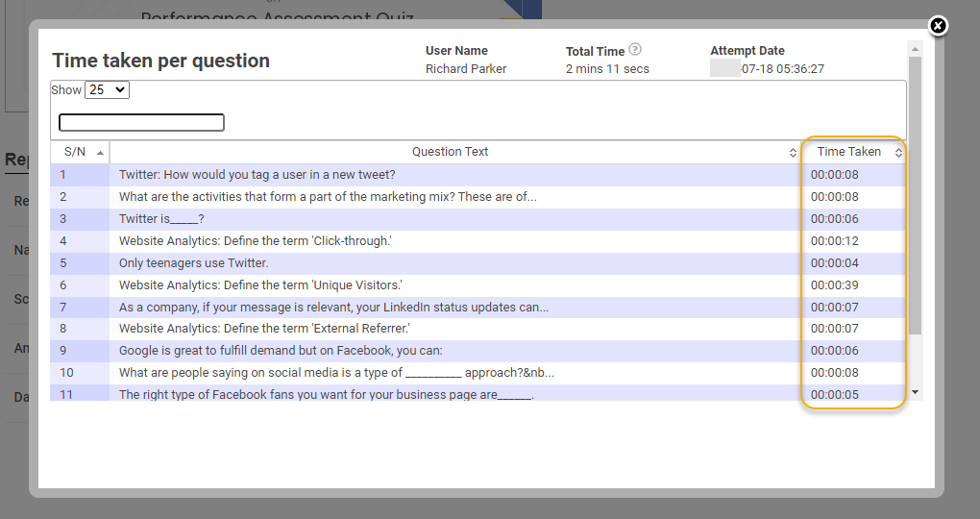Select row 'Twitter: How would you tag a user'

(x=257, y=175)
